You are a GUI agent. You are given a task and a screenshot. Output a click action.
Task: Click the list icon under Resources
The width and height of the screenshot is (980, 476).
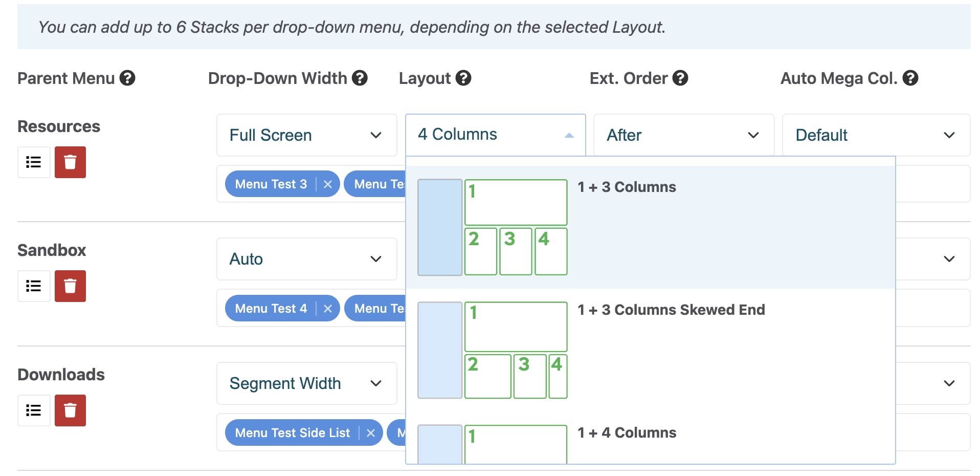point(34,162)
